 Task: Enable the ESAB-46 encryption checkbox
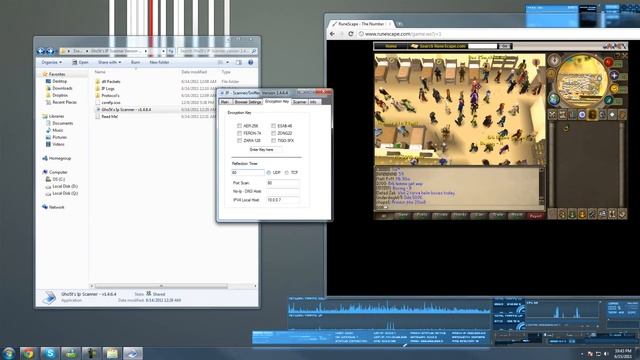coord(273,126)
